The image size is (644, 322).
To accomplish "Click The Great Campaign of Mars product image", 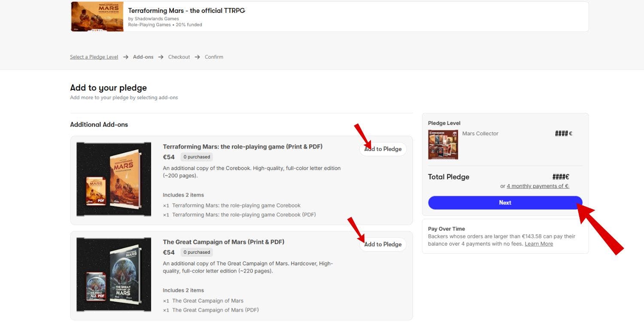I will coord(114,274).
